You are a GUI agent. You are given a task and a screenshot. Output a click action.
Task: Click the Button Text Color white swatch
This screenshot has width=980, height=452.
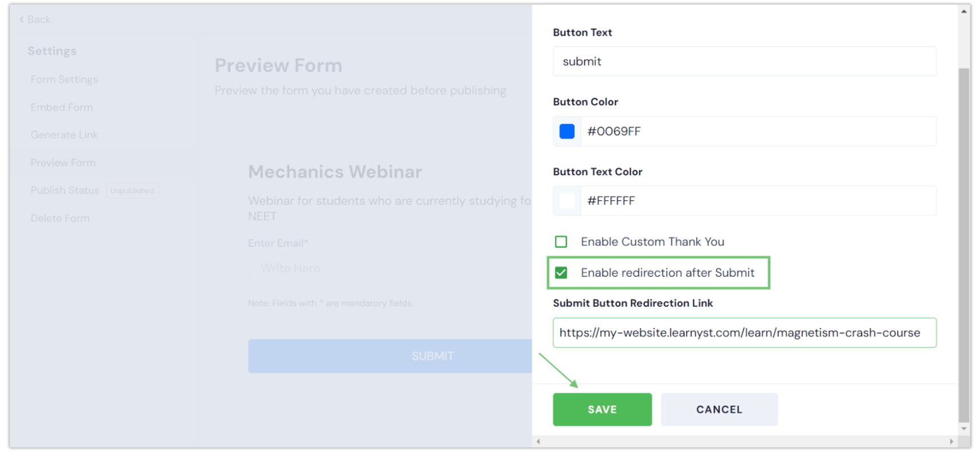pyautogui.click(x=566, y=200)
